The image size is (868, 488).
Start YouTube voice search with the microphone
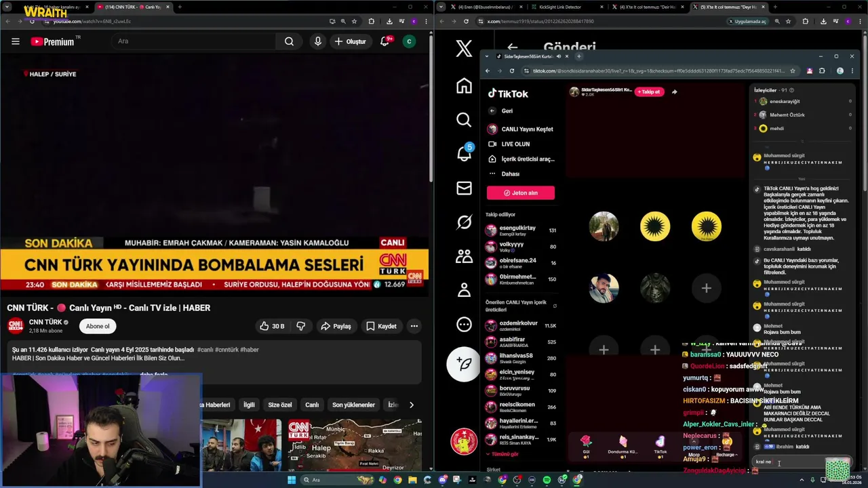point(317,41)
